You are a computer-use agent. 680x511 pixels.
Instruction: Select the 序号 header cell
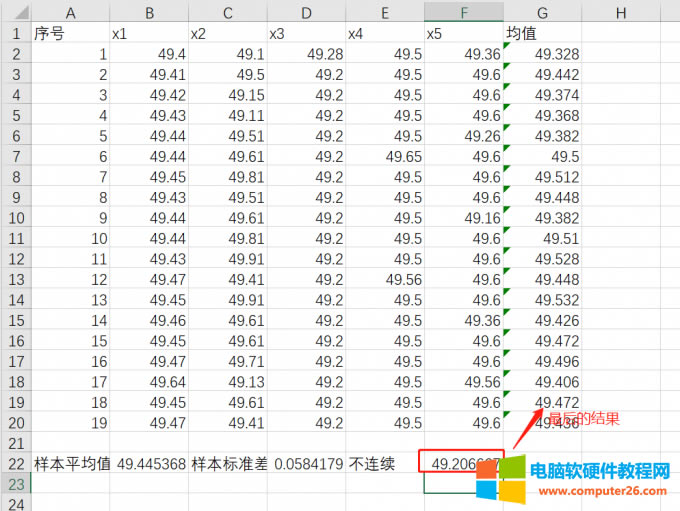(x=70, y=33)
